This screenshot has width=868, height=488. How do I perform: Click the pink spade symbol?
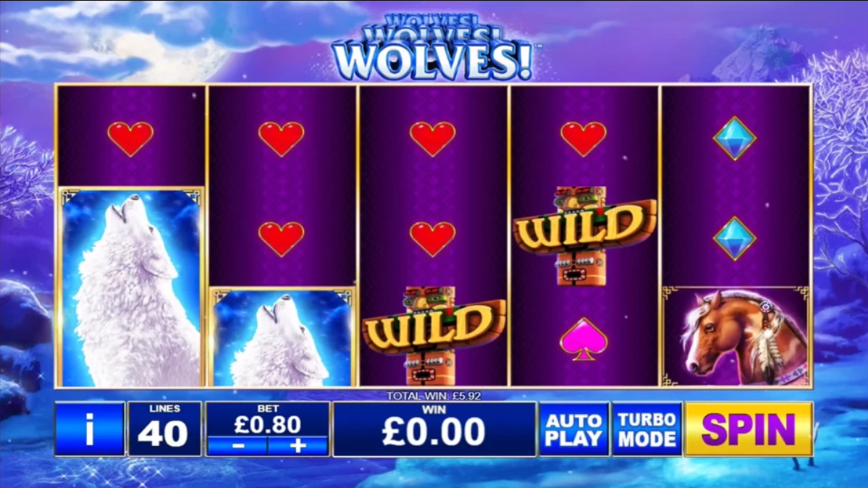point(583,339)
